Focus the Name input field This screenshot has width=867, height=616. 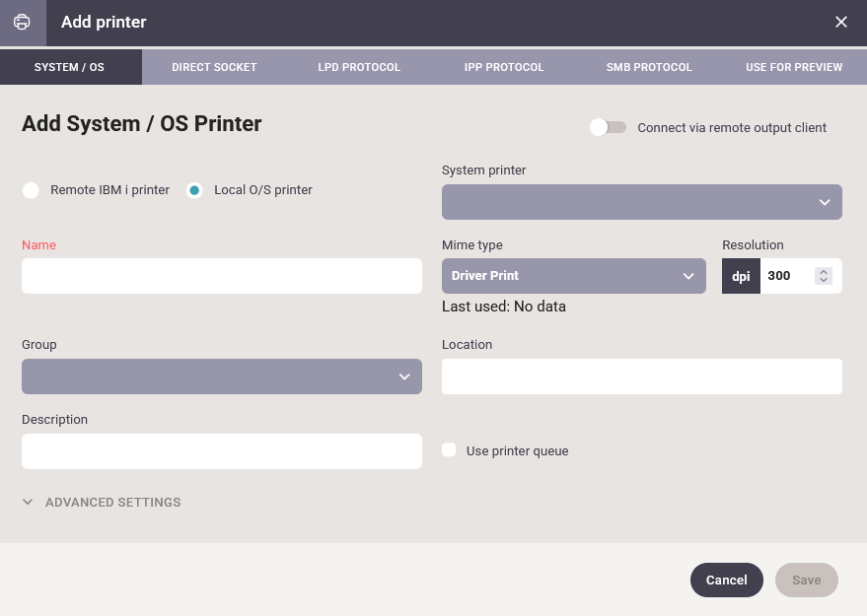pyautogui.click(x=221, y=276)
